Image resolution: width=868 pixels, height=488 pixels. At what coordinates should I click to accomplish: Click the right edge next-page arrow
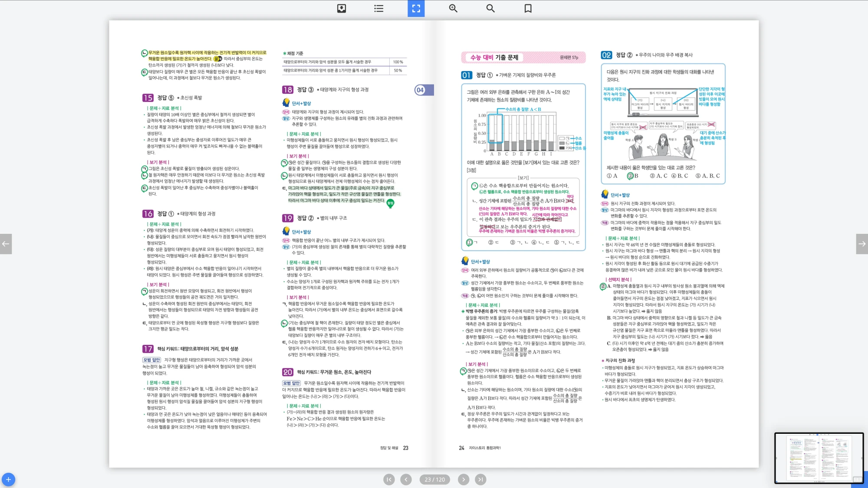862,244
